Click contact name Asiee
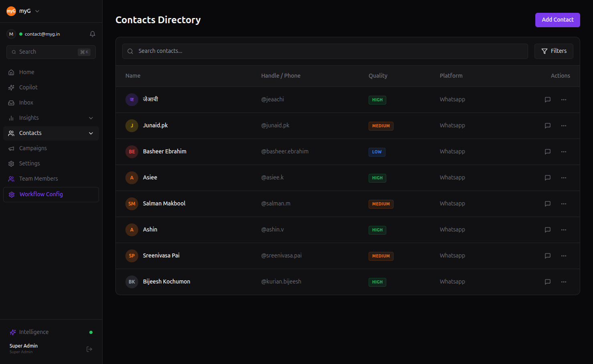This screenshot has height=364, width=593. click(150, 177)
